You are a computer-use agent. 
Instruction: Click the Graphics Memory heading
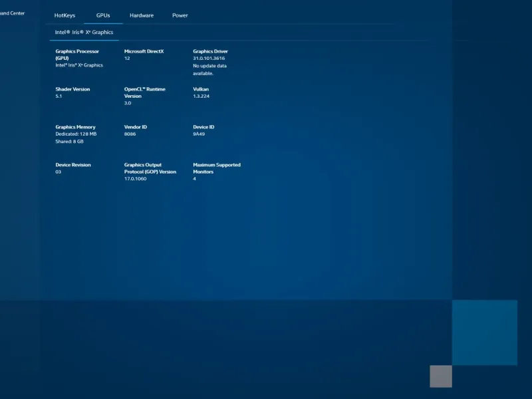pyautogui.click(x=75, y=127)
